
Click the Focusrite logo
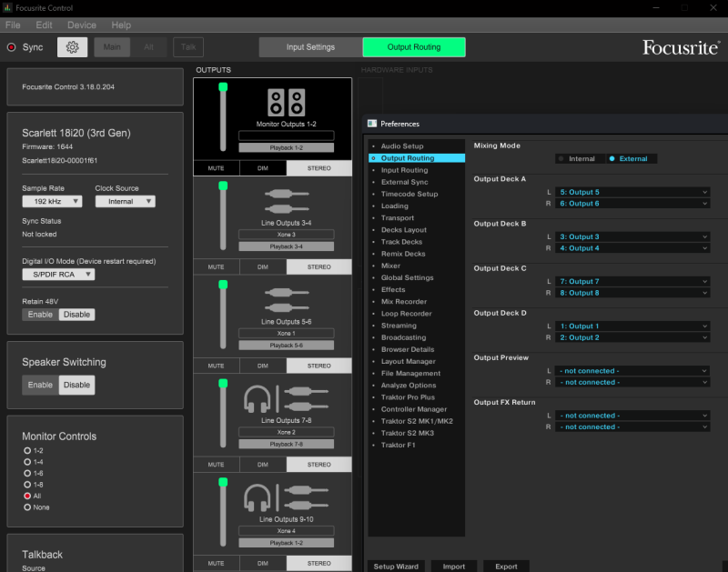point(681,47)
